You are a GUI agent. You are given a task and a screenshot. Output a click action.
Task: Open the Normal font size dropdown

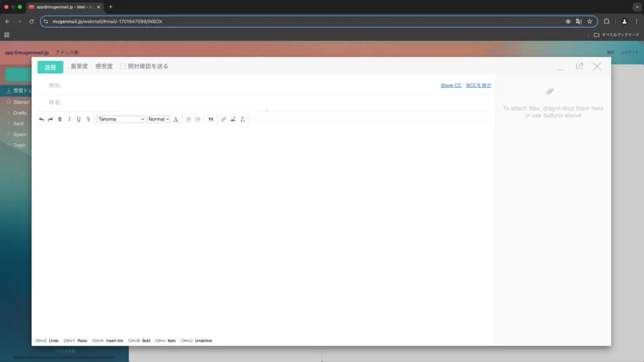point(158,119)
